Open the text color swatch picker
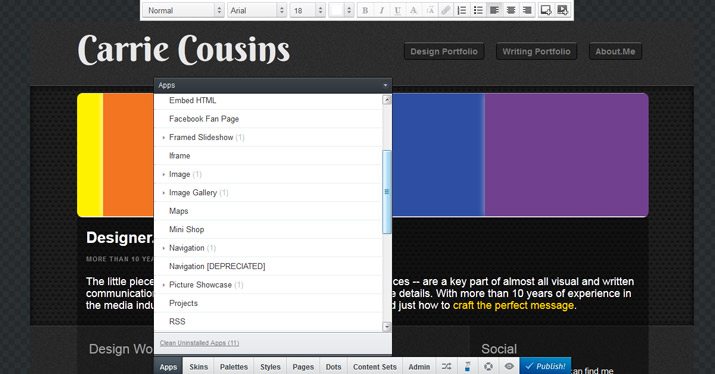Screen dimensions: 715x374 pos(341,10)
